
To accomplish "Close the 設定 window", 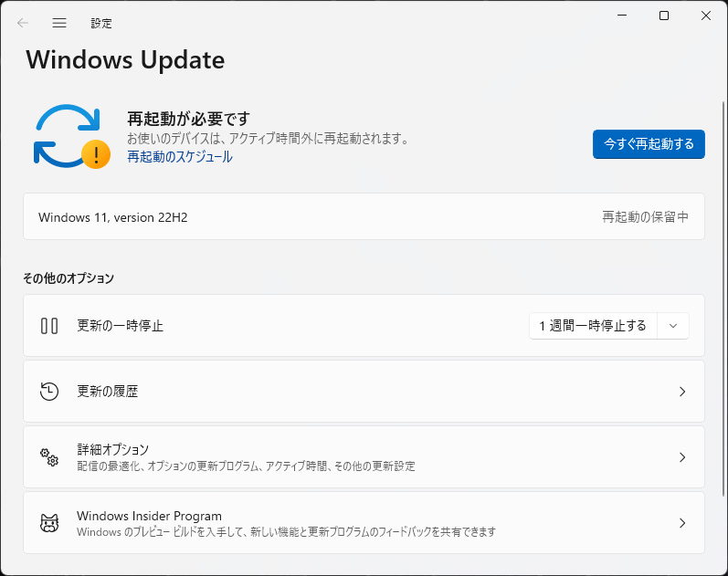I will pos(706,16).
